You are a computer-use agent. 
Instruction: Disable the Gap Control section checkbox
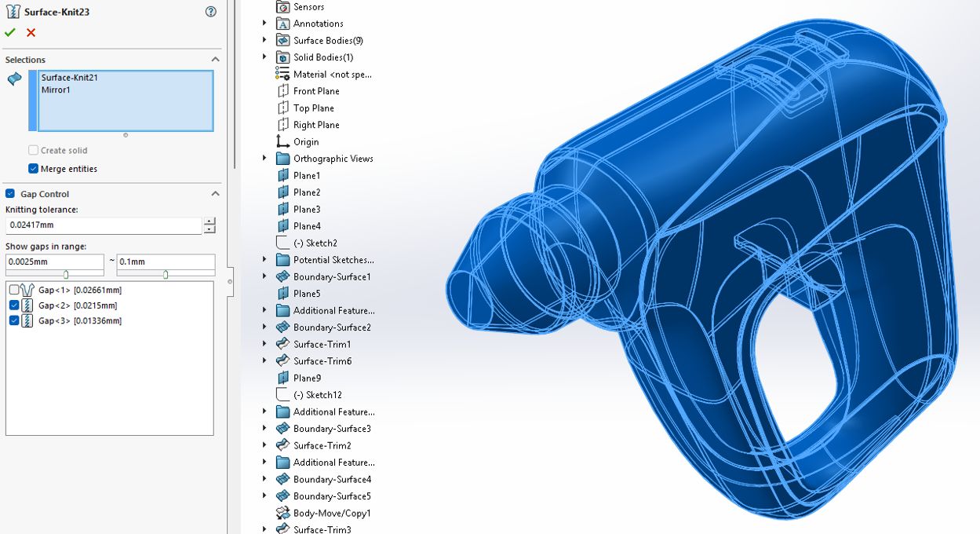pos(10,194)
